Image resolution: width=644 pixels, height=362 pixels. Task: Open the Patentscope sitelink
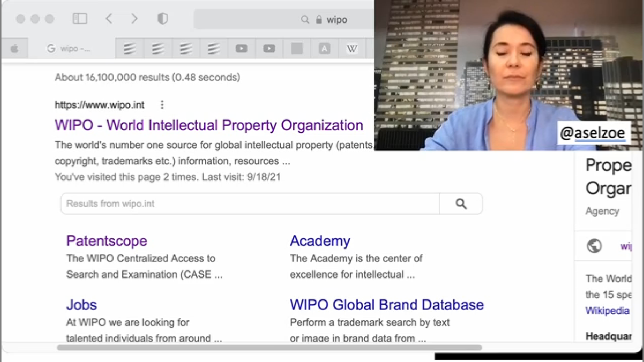pos(107,241)
